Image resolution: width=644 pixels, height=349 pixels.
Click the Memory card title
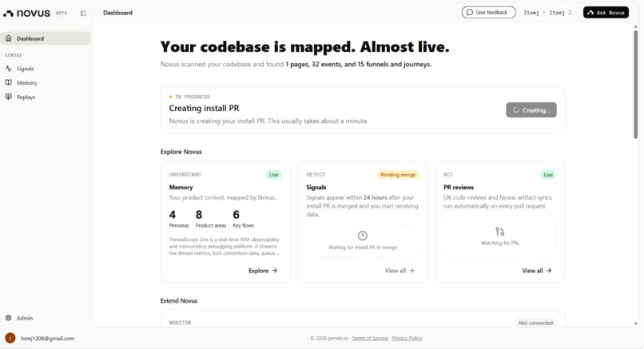(181, 187)
